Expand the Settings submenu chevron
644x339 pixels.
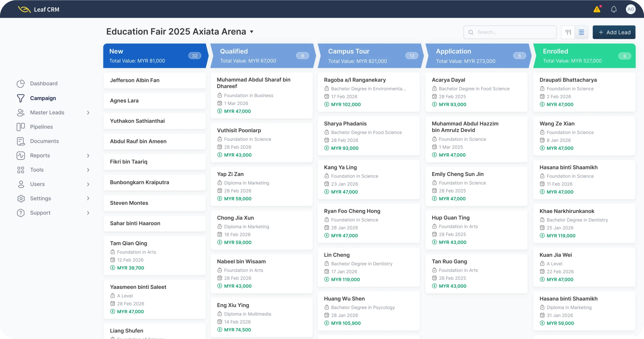pos(88,198)
